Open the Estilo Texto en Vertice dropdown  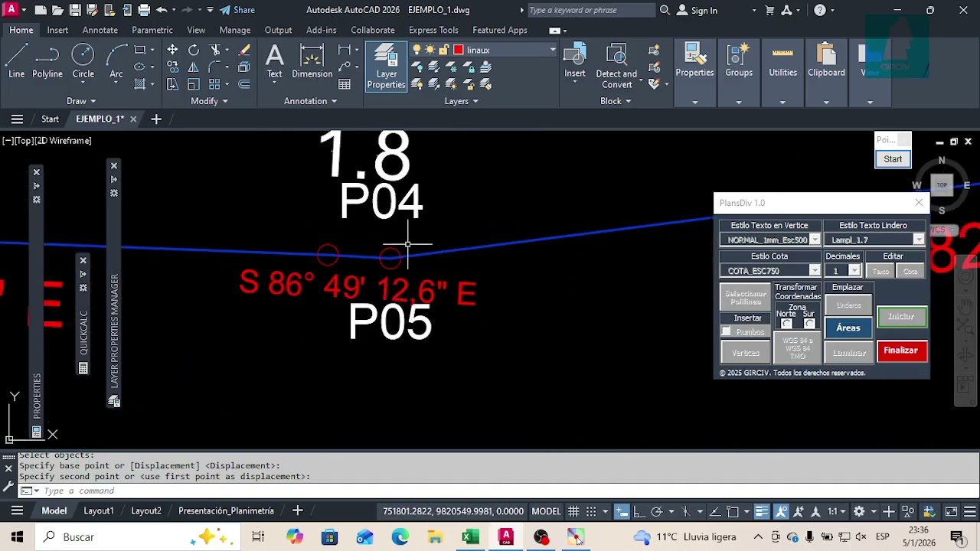815,240
